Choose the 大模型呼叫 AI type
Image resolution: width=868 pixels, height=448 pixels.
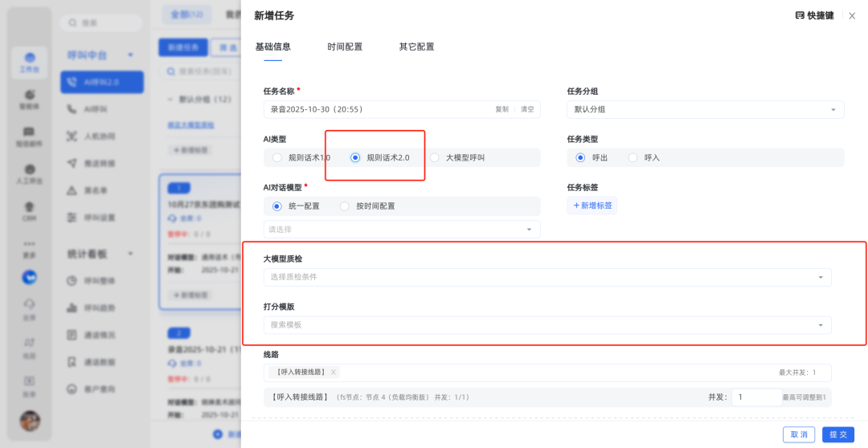coord(435,158)
